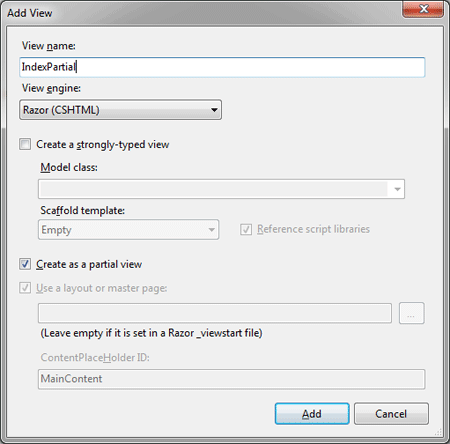Click the Add button
450x444 pixels.
(x=312, y=414)
